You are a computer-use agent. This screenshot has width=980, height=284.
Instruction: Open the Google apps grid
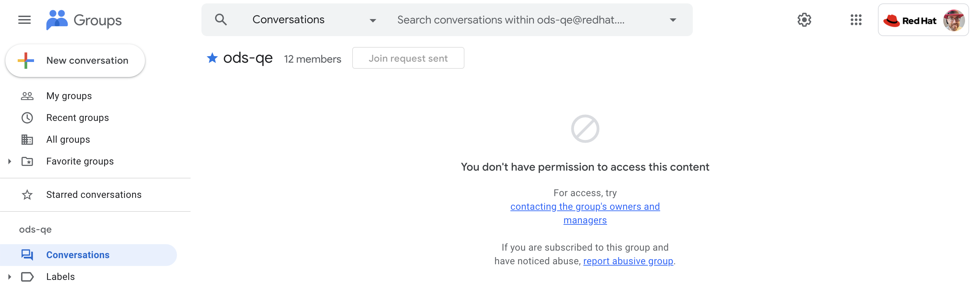(x=855, y=20)
